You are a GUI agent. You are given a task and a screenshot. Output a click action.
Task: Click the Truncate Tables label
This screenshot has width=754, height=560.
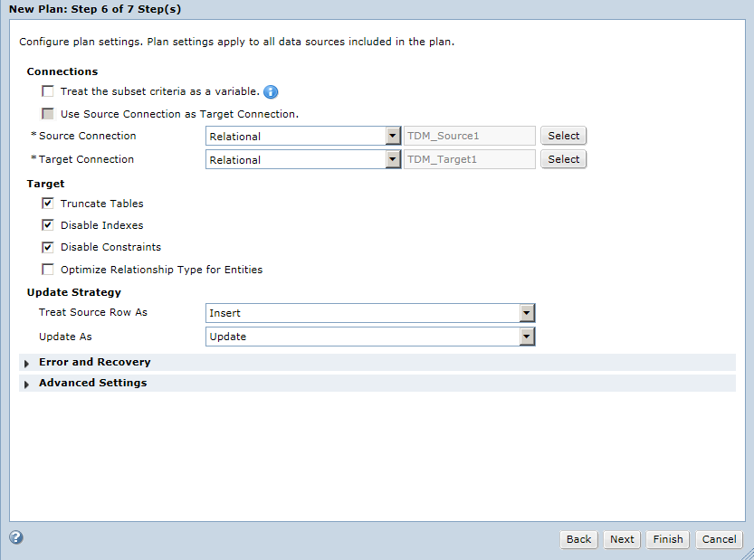(102, 204)
